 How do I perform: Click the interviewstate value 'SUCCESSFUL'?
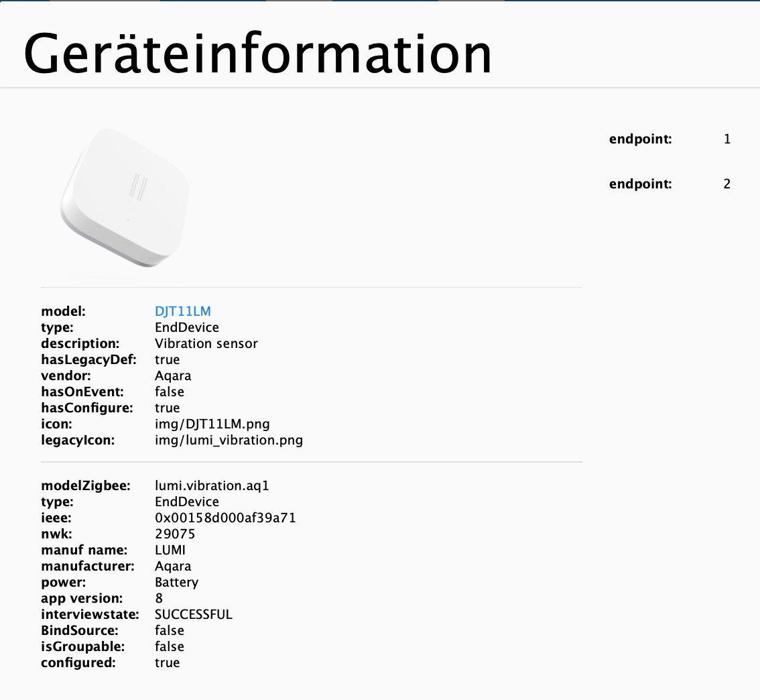pyautogui.click(x=194, y=614)
